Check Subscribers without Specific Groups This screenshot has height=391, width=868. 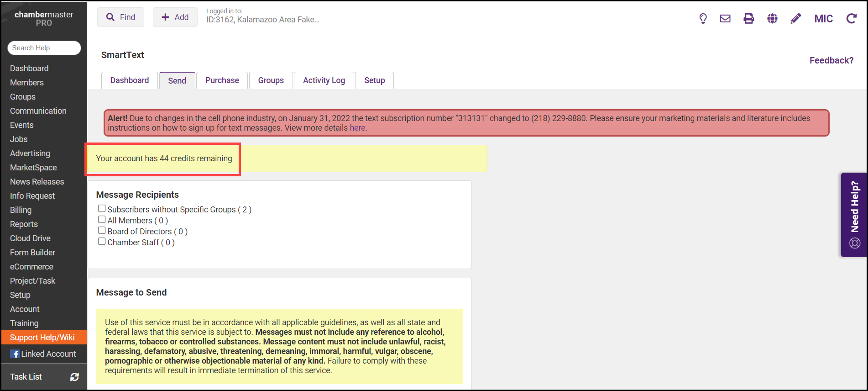(102, 209)
